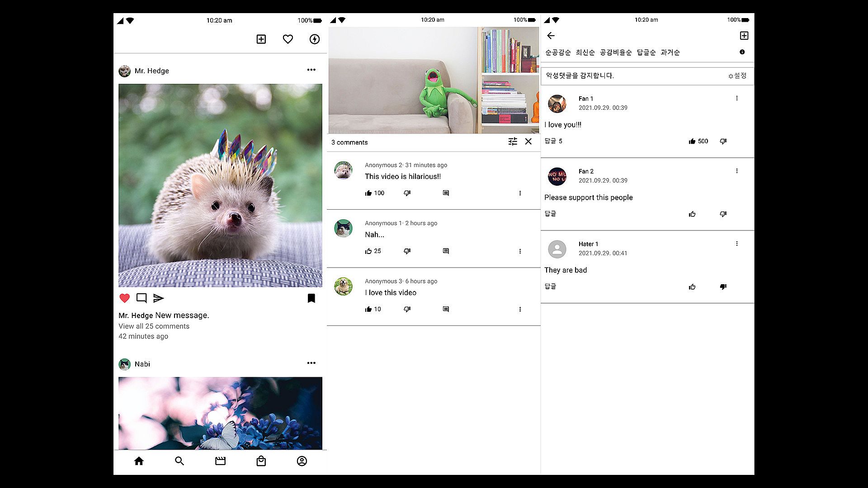Open three-dot options menu for Mr. Hedge post
This screenshot has width=868, height=488.
[311, 70]
